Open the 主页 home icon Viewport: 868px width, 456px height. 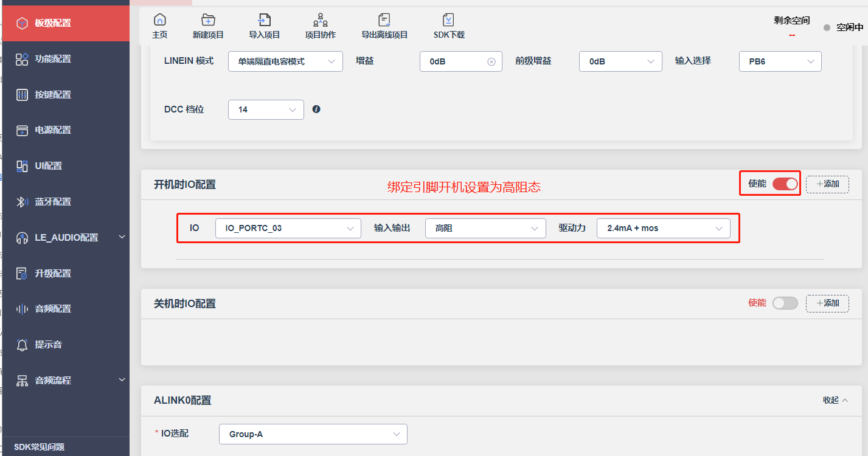(160, 19)
